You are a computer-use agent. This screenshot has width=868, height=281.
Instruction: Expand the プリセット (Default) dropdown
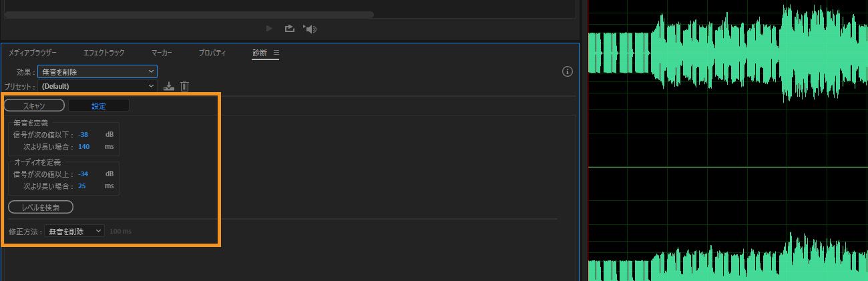tap(98, 86)
